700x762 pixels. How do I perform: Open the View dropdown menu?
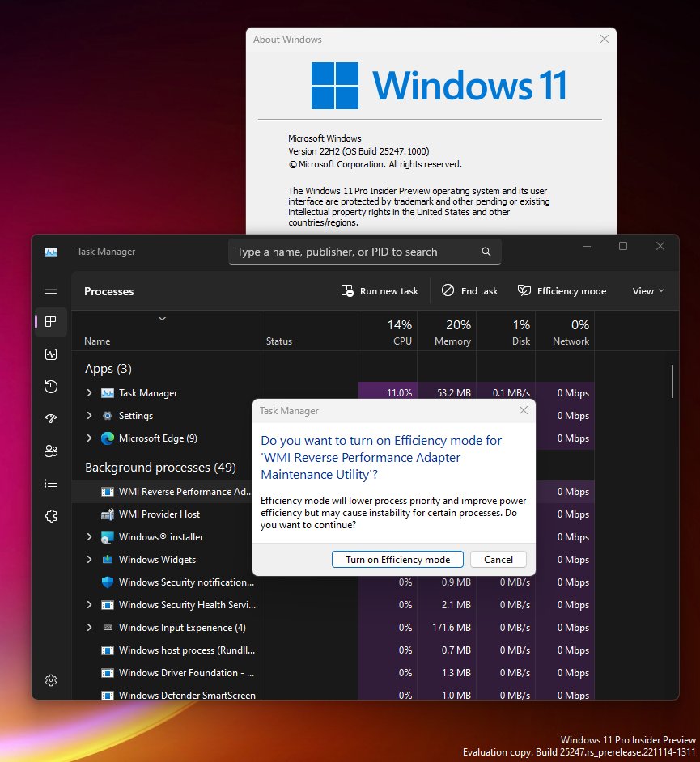pos(648,291)
